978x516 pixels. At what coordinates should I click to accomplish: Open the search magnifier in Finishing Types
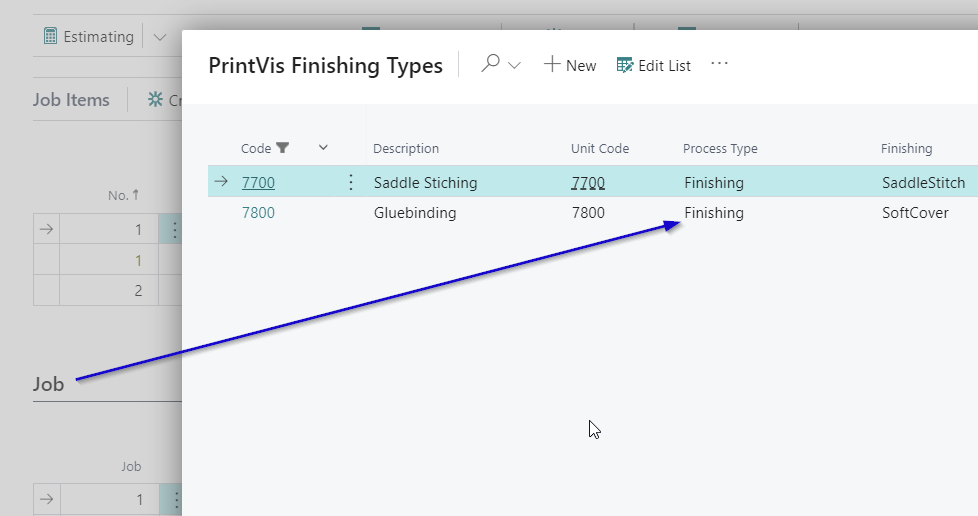coord(490,63)
